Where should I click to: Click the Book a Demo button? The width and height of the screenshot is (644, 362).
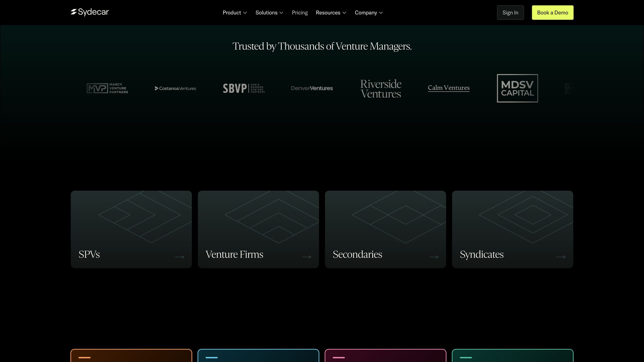552,13
